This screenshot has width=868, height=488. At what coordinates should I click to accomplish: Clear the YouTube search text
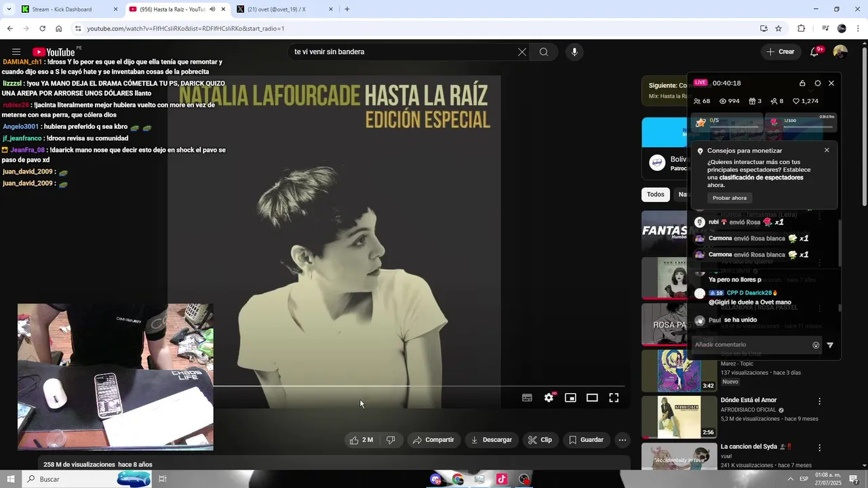coord(522,52)
